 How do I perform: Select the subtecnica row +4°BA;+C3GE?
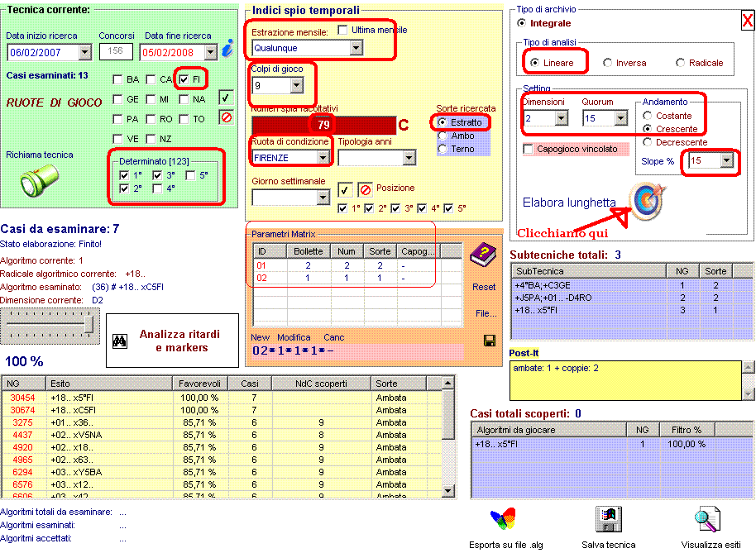pyautogui.click(x=631, y=285)
